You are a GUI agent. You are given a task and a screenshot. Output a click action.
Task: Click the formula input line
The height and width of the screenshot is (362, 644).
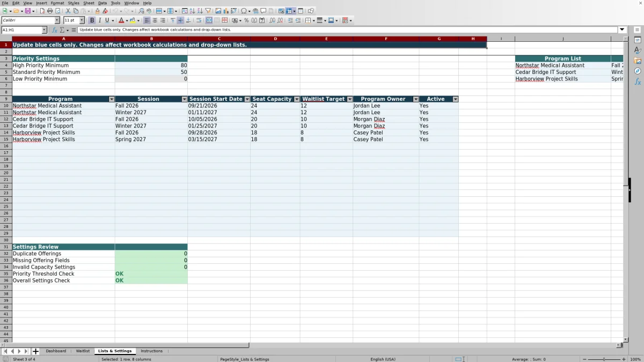pos(348,30)
